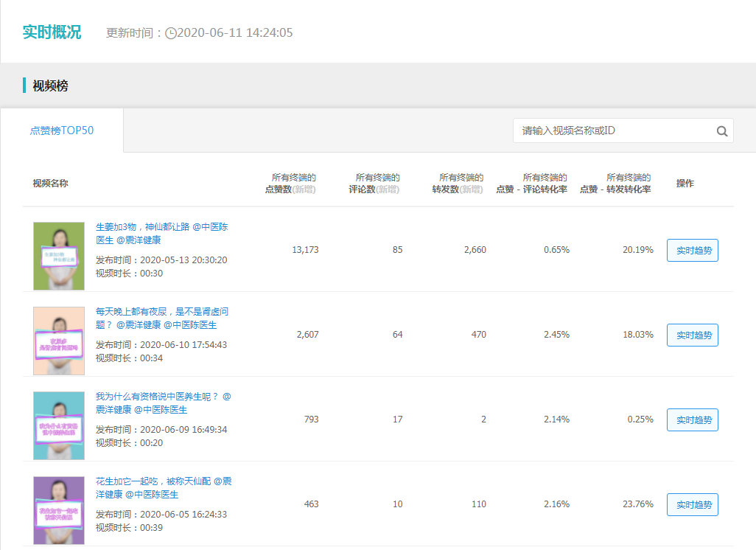The height and width of the screenshot is (550, 756).
Task: Click the 转发数(新增) column header
Action: [458, 184]
